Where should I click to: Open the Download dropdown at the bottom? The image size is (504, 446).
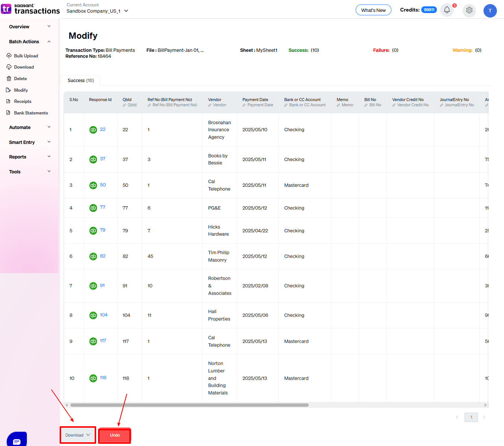[78, 435]
